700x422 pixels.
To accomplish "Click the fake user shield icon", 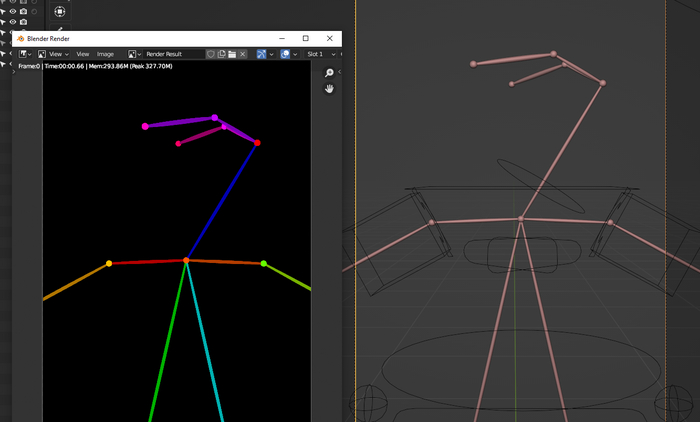I will pyautogui.click(x=211, y=54).
